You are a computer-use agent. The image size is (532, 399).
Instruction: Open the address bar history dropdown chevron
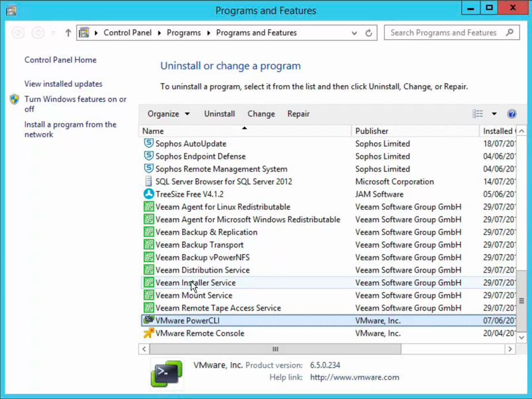[354, 32]
